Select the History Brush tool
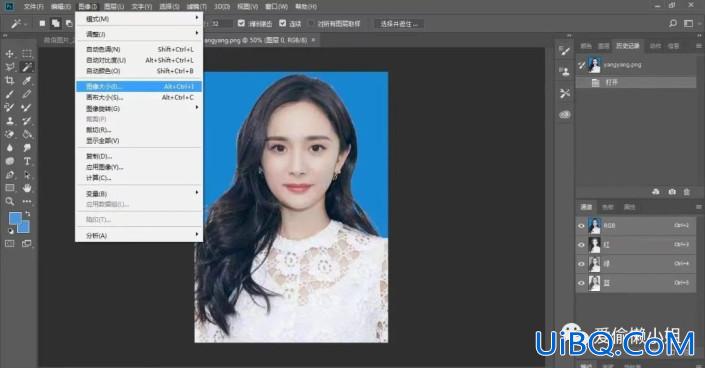 tap(27, 121)
